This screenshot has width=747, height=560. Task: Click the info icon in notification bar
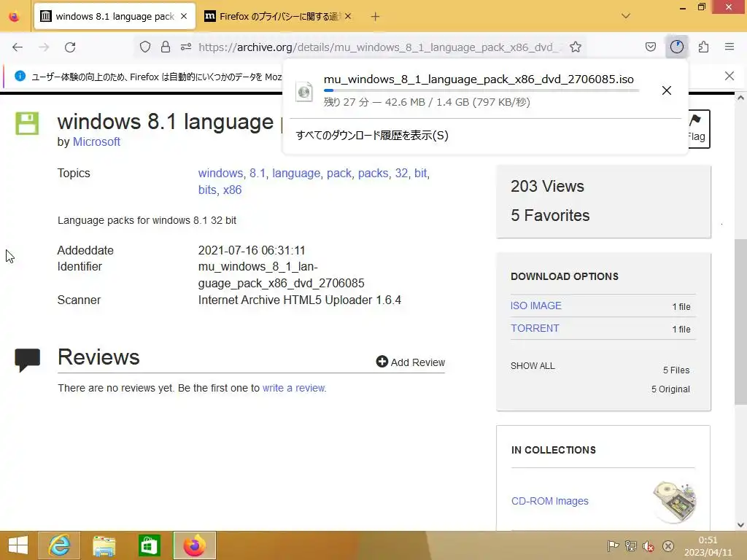click(x=20, y=76)
